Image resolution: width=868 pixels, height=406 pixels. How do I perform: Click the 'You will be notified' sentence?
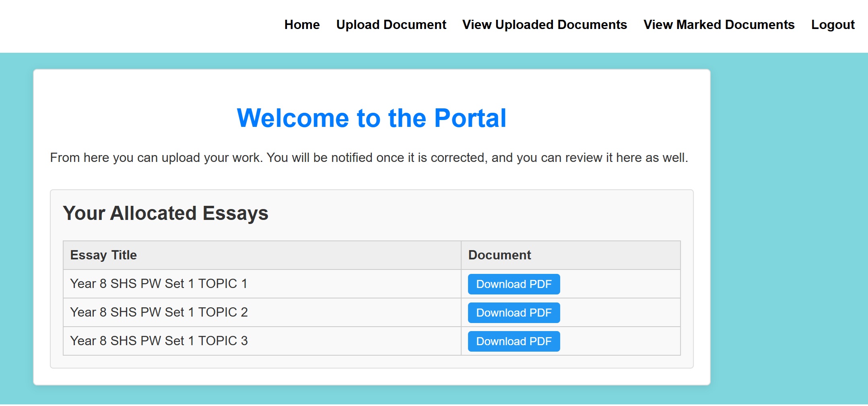[x=477, y=158]
